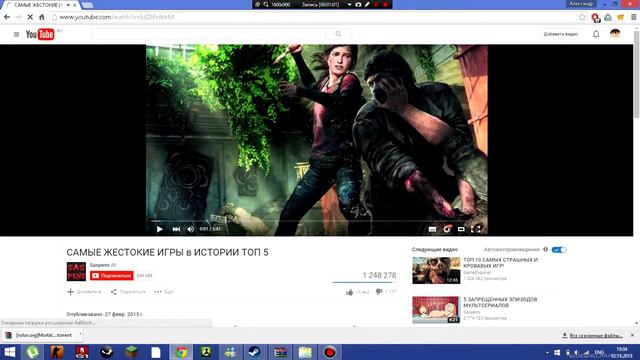Open Steam from the taskbar
Screen dimensions: 640x360
[x=255, y=352]
